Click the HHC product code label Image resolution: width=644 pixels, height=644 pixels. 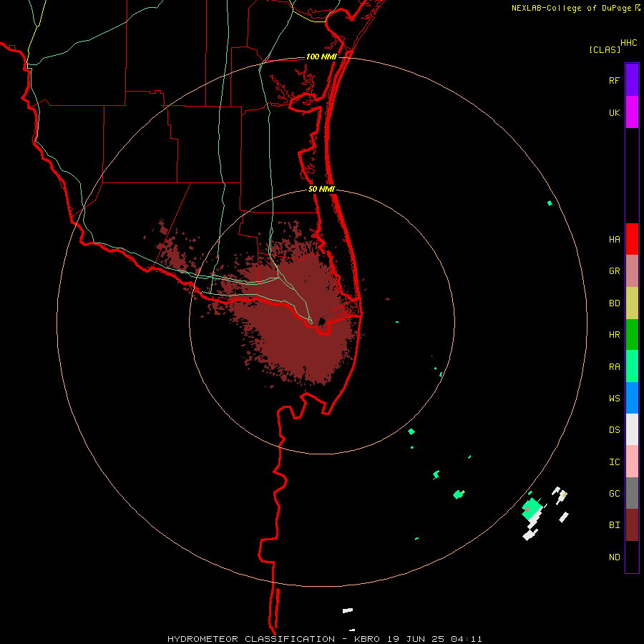(x=629, y=43)
